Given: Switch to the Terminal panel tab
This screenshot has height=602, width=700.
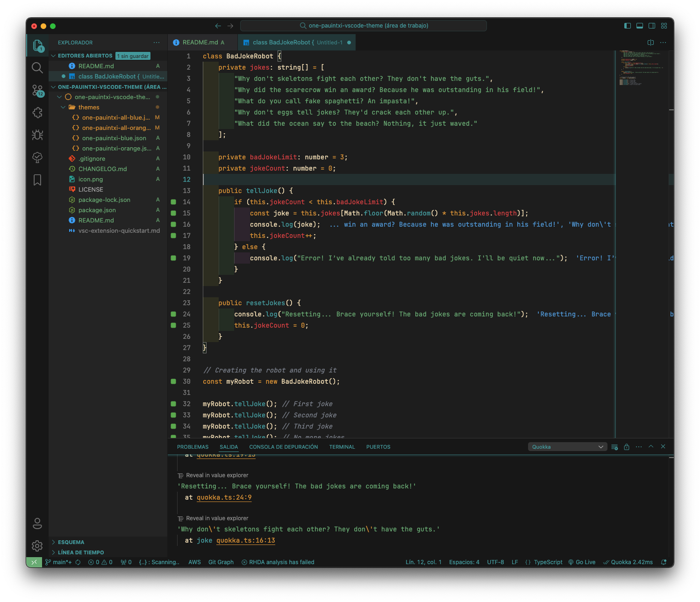Looking at the screenshot, I should coord(342,447).
